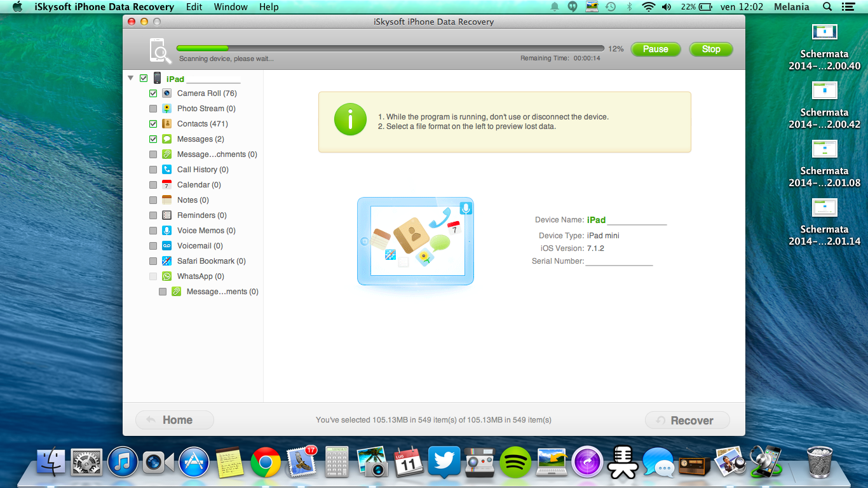
Task: Click the WhatsApp icon in the sidebar
Action: (x=166, y=276)
